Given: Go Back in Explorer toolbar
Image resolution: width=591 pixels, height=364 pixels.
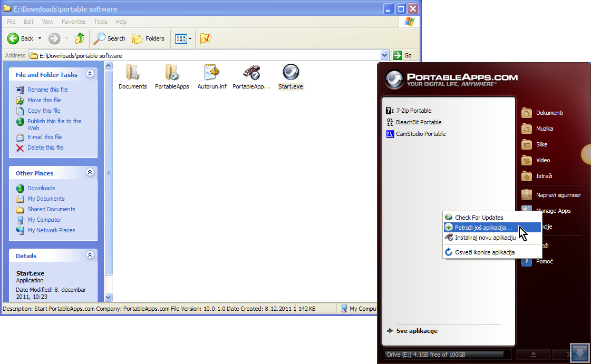Looking at the screenshot, I should 20,38.
